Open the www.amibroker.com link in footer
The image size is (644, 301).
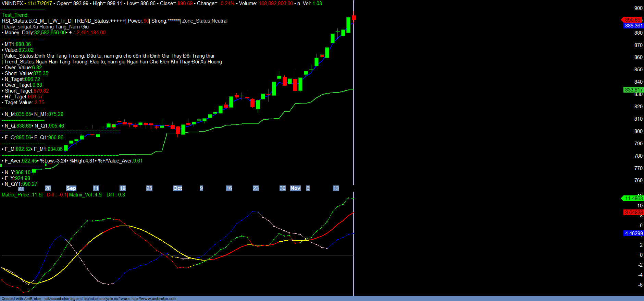point(154,299)
